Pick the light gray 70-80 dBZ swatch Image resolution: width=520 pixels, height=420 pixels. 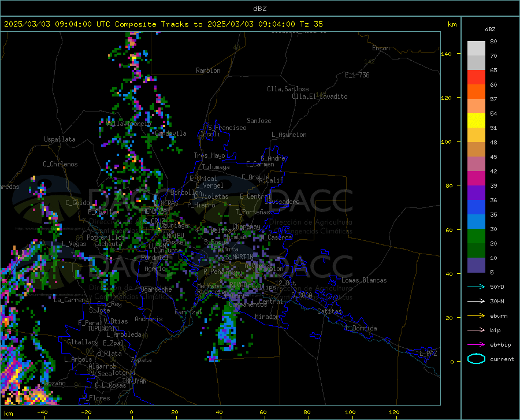point(476,49)
